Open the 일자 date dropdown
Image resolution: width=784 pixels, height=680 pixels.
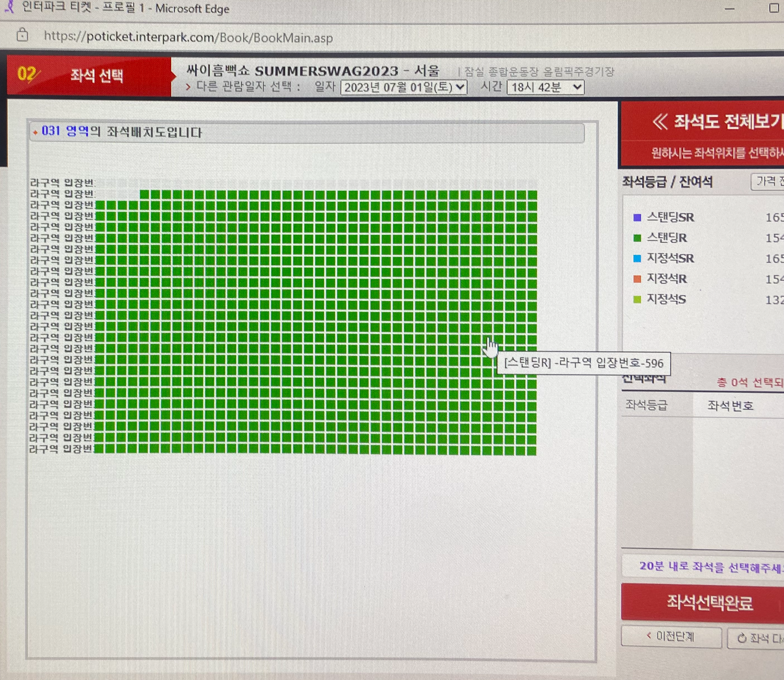[x=403, y=88]
